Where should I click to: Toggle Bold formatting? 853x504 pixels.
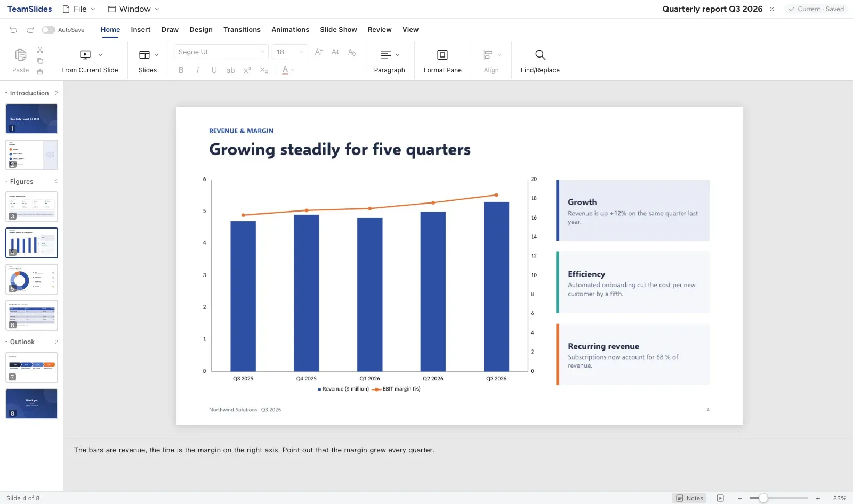click(x=181, y=70)
